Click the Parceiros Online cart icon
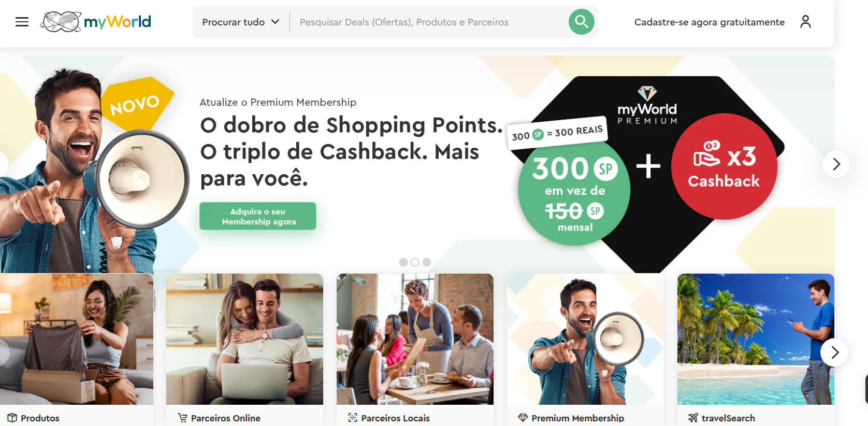Screen dimensions: 868x426 182,418
